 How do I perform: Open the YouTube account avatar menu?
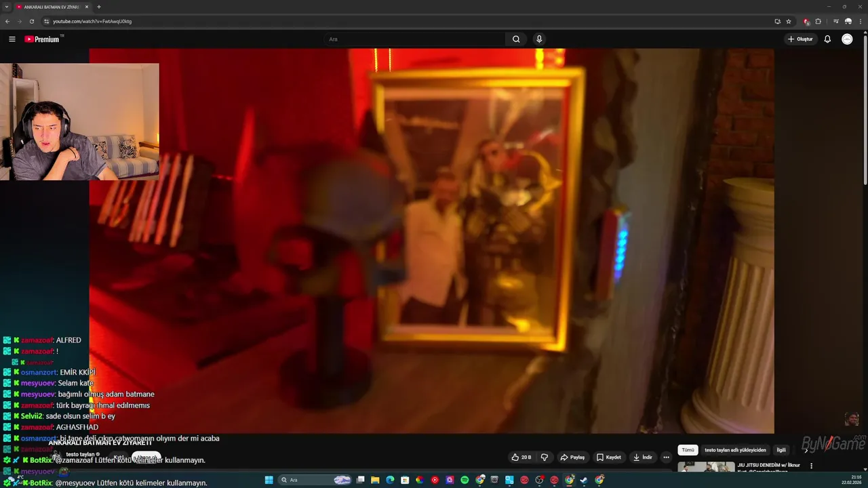click(x=847, y=39)
